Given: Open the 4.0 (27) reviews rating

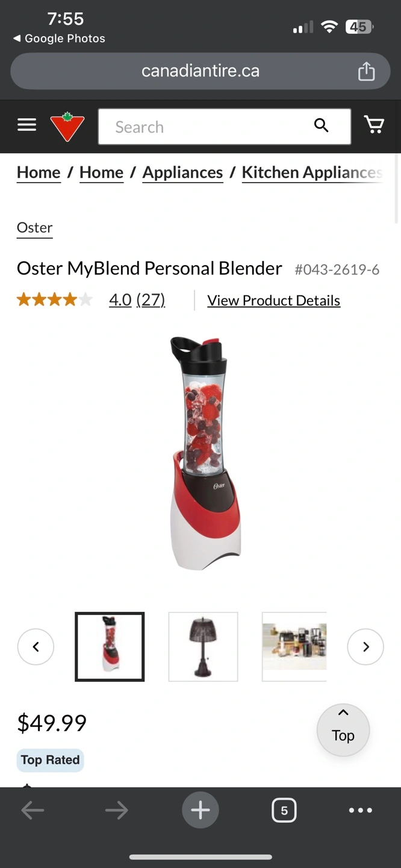Looking at the screenshot, I should [137, 300].
